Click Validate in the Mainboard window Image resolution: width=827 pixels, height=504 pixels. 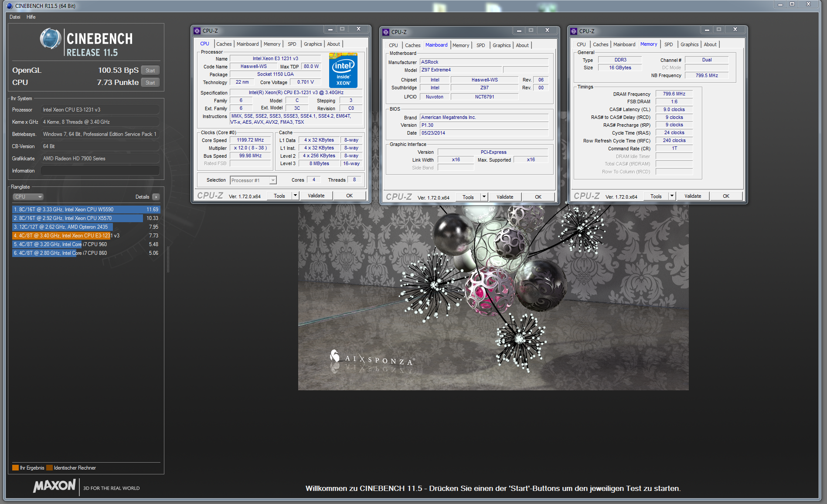tap(505, 197)
